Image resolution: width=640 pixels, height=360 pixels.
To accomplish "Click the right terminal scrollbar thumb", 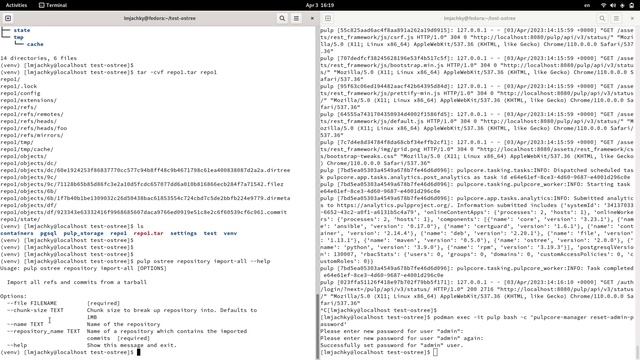I will (x=637, y=352).
